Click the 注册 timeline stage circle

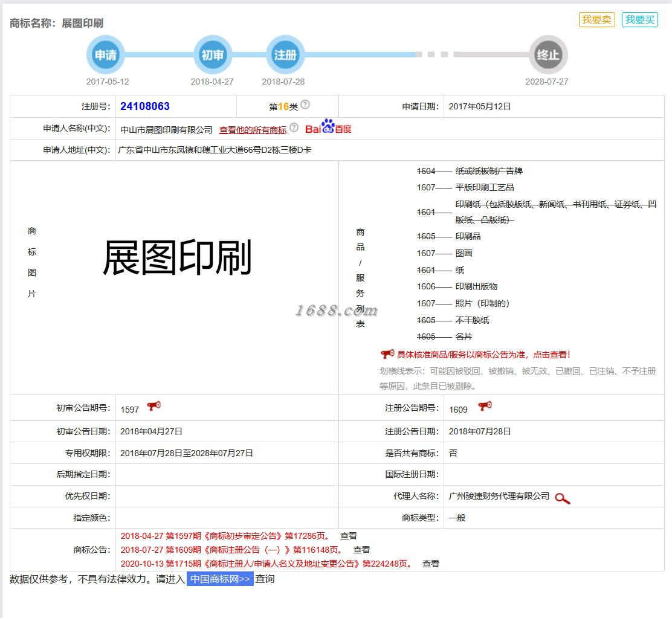(x=285, y=55)
